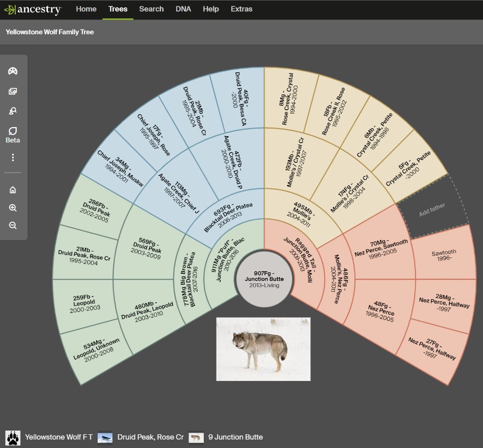Select 569Fg Druid Peak segment
This screenshot has width=483, height=448.
146,248
